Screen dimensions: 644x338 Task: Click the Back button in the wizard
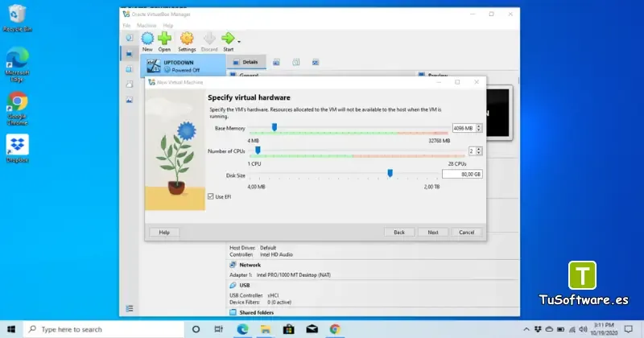tap(399, 232)
